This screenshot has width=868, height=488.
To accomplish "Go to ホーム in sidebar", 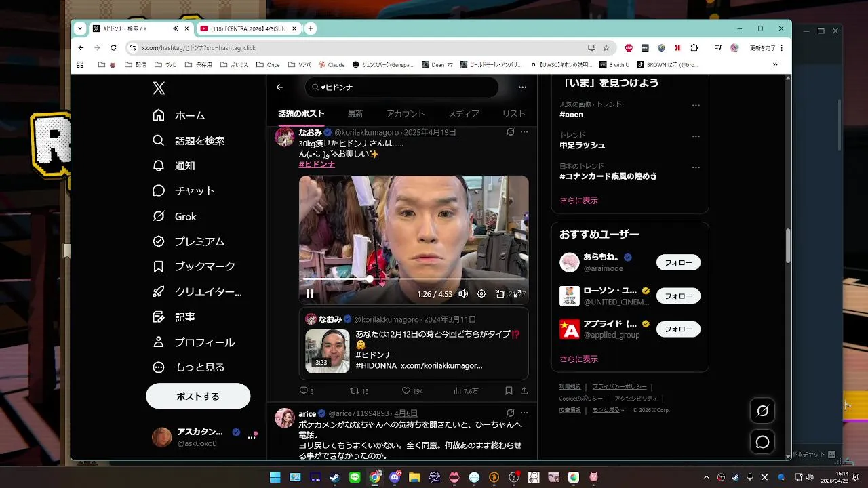I will (x=179, y=115).
